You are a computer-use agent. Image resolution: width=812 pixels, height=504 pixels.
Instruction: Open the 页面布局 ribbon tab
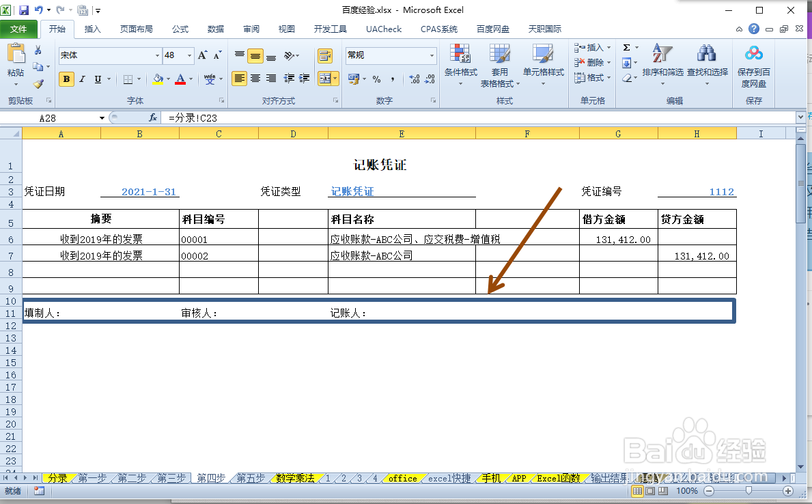pos(136,29)
